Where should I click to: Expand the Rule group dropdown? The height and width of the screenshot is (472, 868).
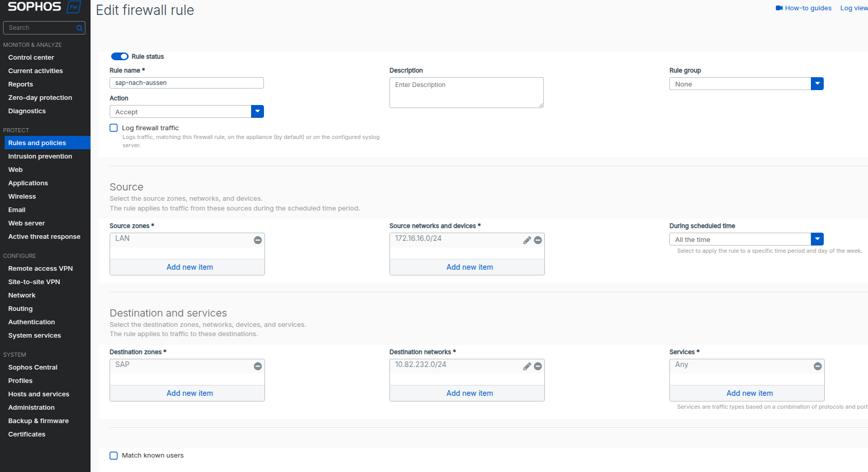(x=817, y=84)
